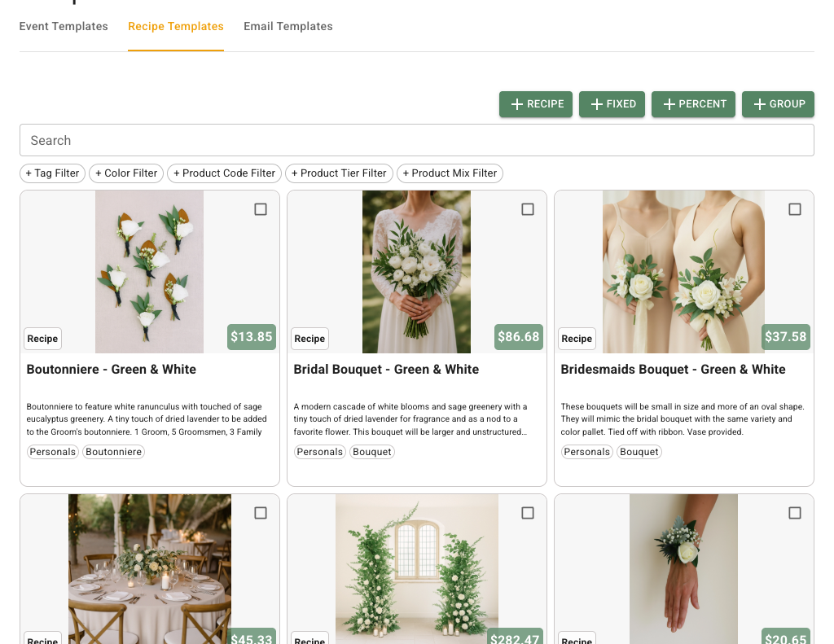The width and height of the screenshot is (834, 644).
Task: Open the floral arch photo thumbnail
Action: click(x=416, y=569)
